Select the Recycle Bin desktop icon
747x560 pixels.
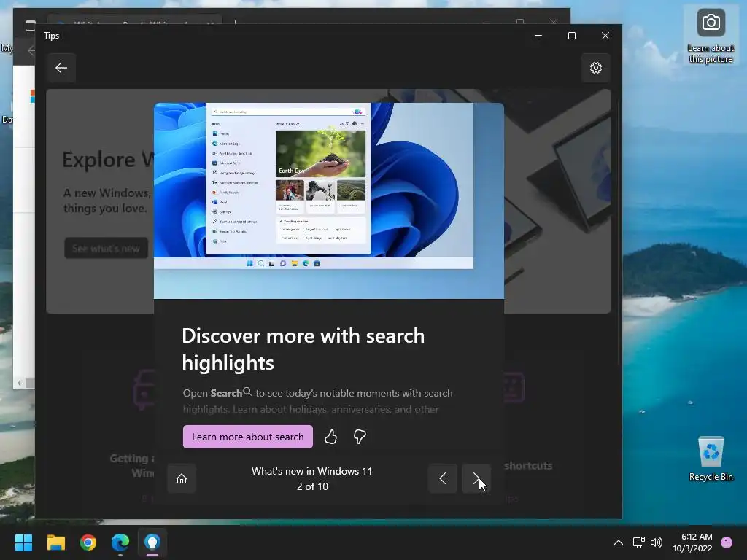point(711,459)
